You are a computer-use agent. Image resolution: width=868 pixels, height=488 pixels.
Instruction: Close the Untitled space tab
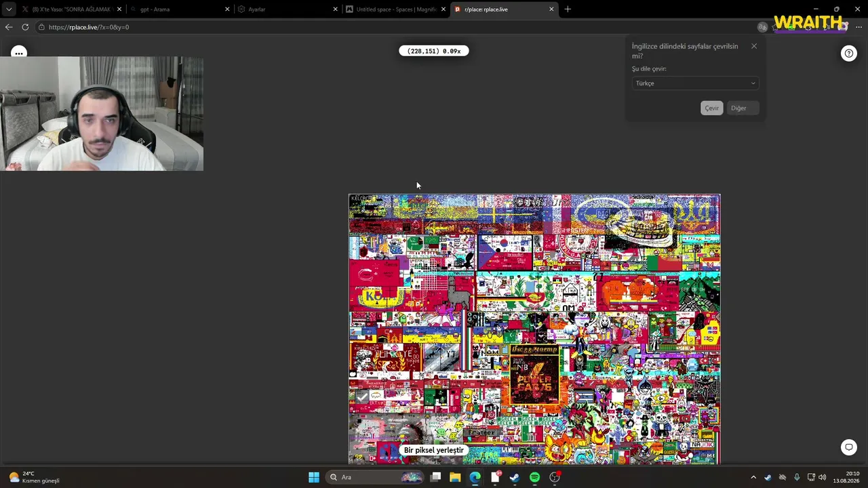(x=443, y=9)
